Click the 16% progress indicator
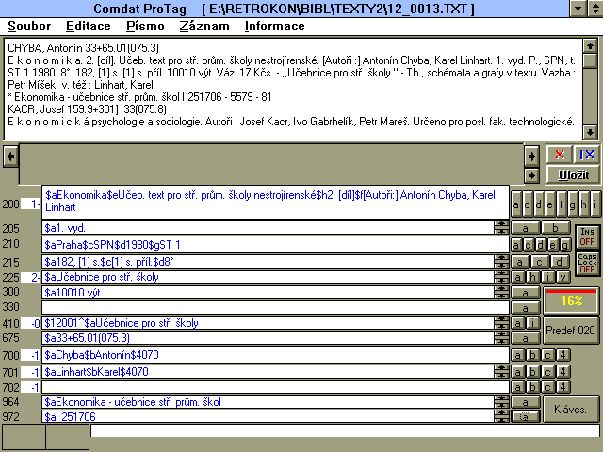Screen dimensions: 603x452 pyautogui.click(x=570, y=298)
